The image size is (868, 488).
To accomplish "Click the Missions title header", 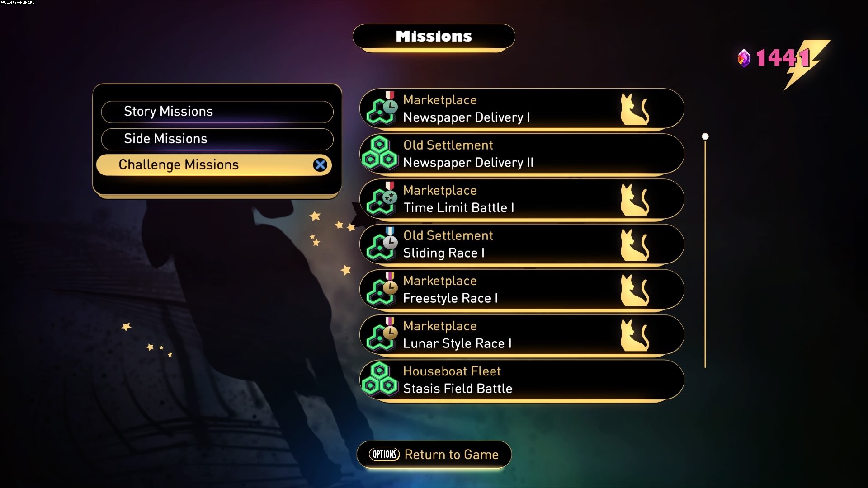I will click(x=434, y=37).
